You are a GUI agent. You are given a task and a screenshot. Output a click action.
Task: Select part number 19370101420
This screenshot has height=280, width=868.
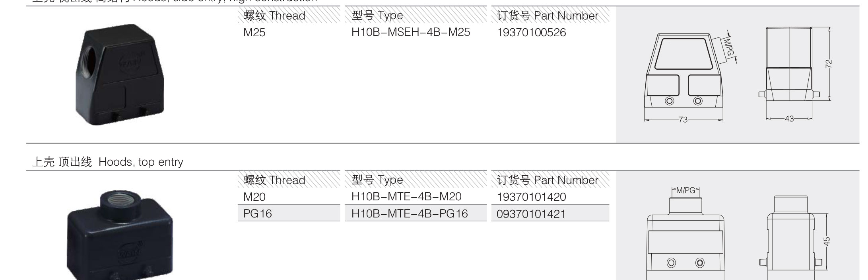coord(531,197)
